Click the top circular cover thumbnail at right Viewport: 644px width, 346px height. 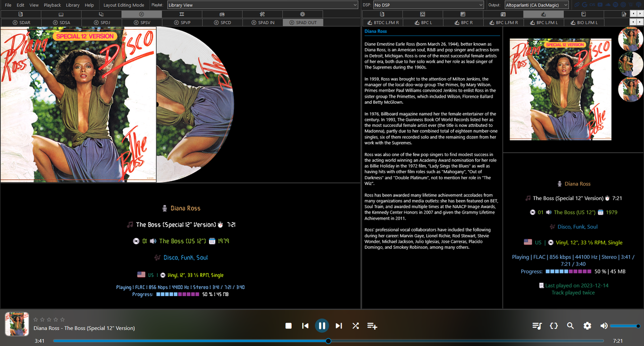630,39
